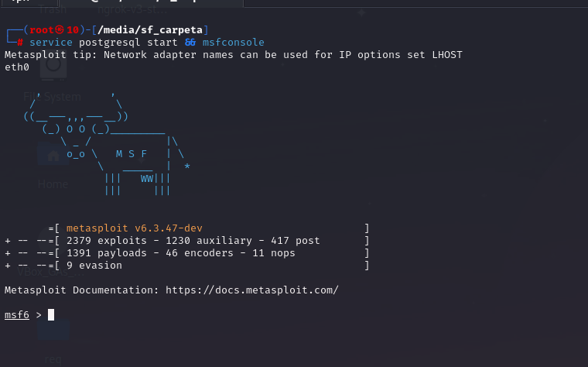Click the orange metasploit v6.3.47-dev version text
The width and height of the screenshot is (588, 367).
135,228
